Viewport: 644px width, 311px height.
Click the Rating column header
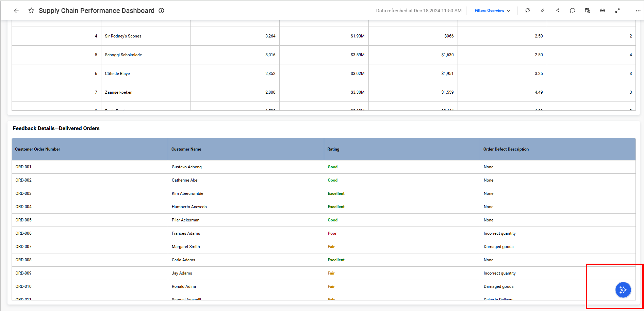click(x=333, y=149)
